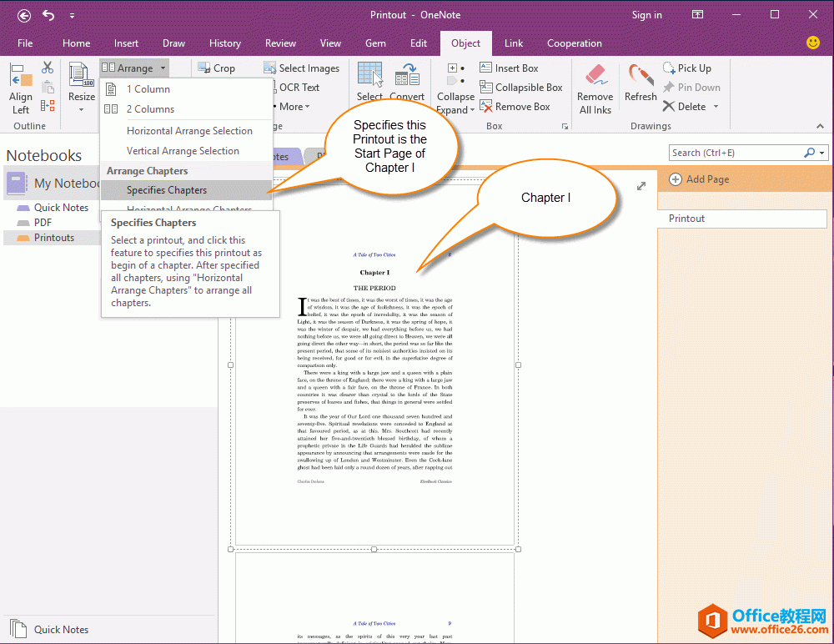Select the Quick Notes section
834x644 pixels.
click(x=61, y=208)
